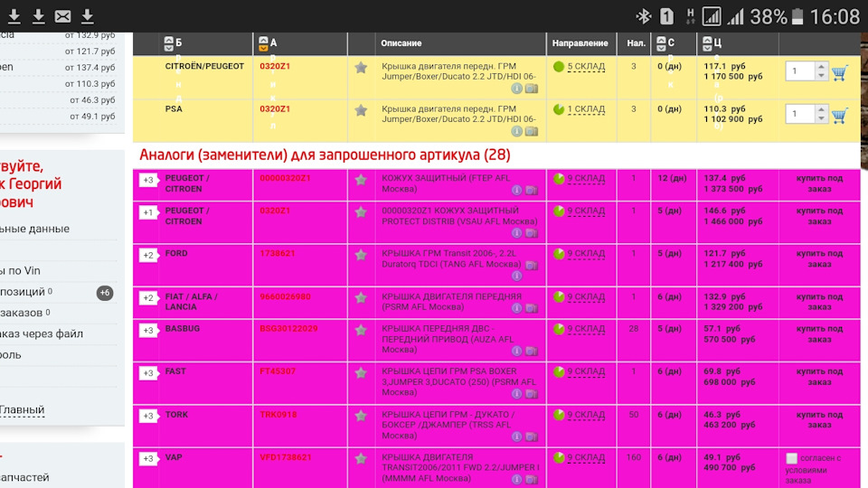Sort by price column Ц
The width and height of the screenshot is (868, 488).
coord(707,43)
